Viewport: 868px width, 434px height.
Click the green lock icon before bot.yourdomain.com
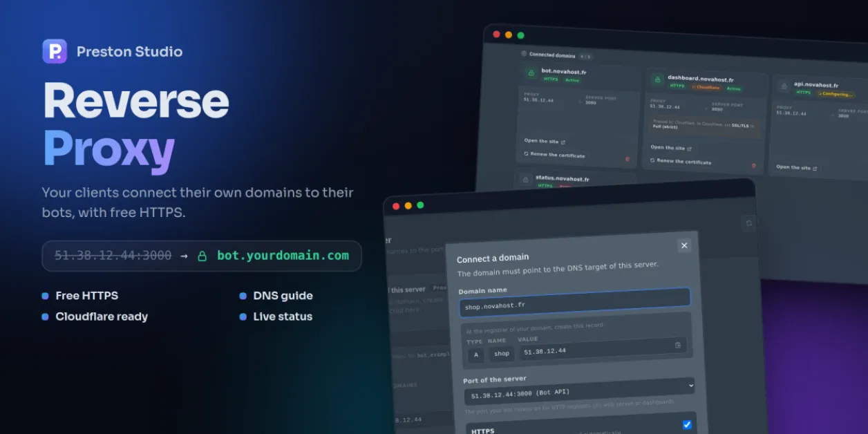(202, 256)
